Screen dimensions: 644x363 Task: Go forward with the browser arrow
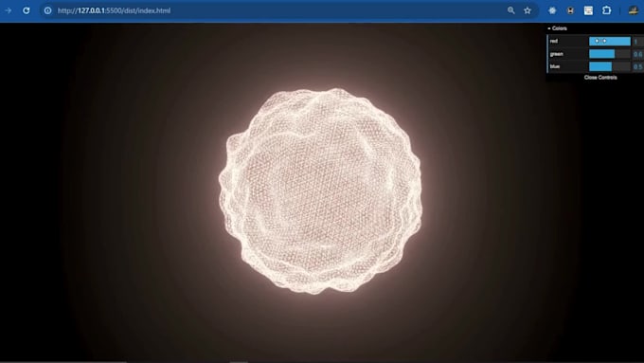[x=9, y=10]
